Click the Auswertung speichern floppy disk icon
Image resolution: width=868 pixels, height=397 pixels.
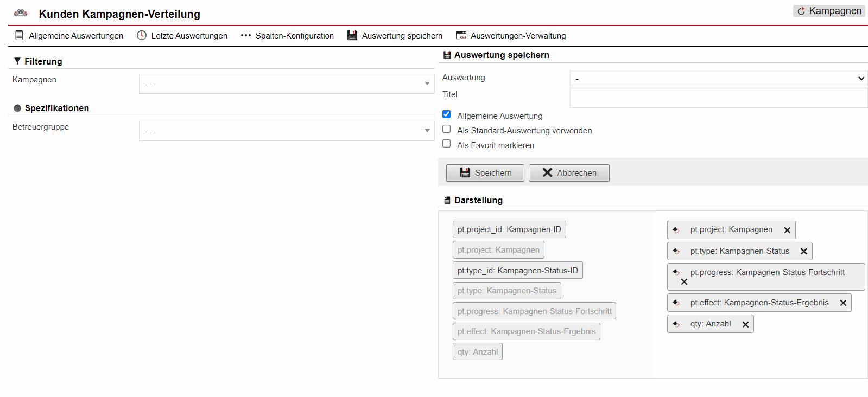352,35
